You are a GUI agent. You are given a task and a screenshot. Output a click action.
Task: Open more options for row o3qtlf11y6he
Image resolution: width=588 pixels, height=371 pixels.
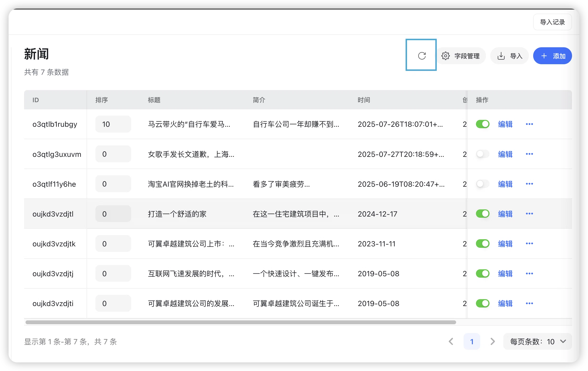[529, 184]
